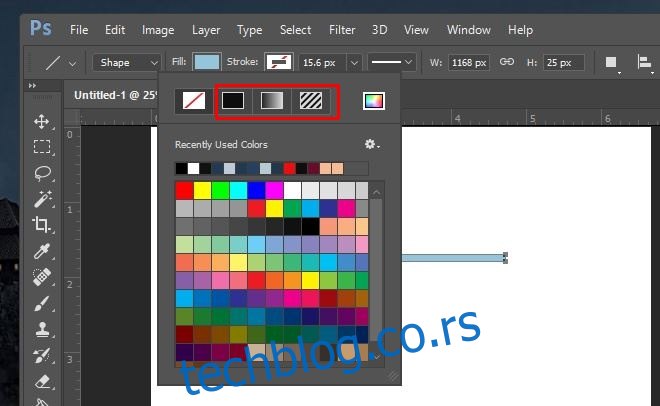Choose the Pattern stroke type
Screen dimensions: 660x406
[311, 101]
